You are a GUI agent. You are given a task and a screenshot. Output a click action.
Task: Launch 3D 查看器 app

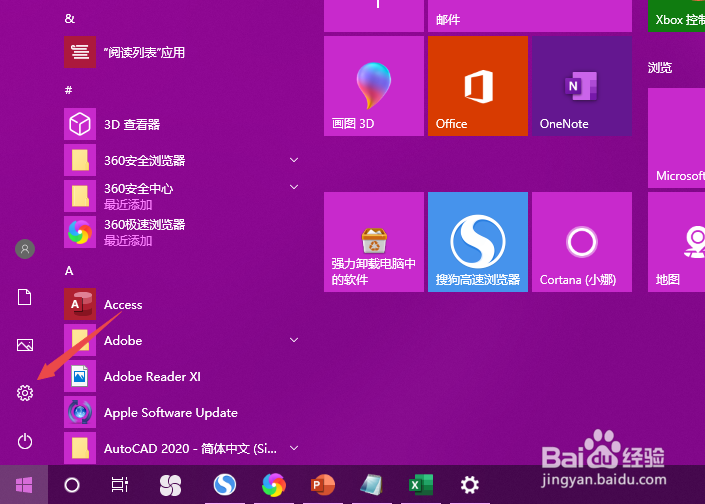182,124
